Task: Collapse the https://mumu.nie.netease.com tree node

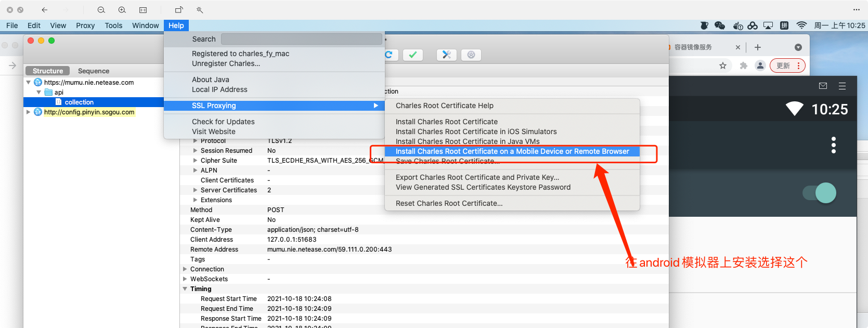Action: 29,82
